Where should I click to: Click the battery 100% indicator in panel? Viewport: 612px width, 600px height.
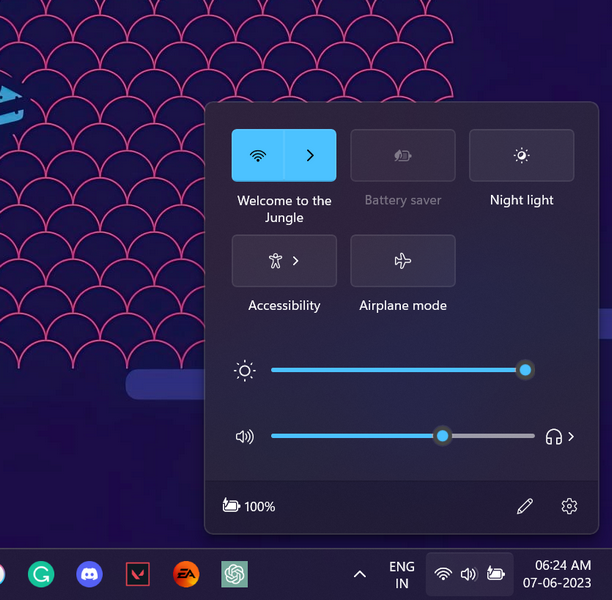point(249,507)
